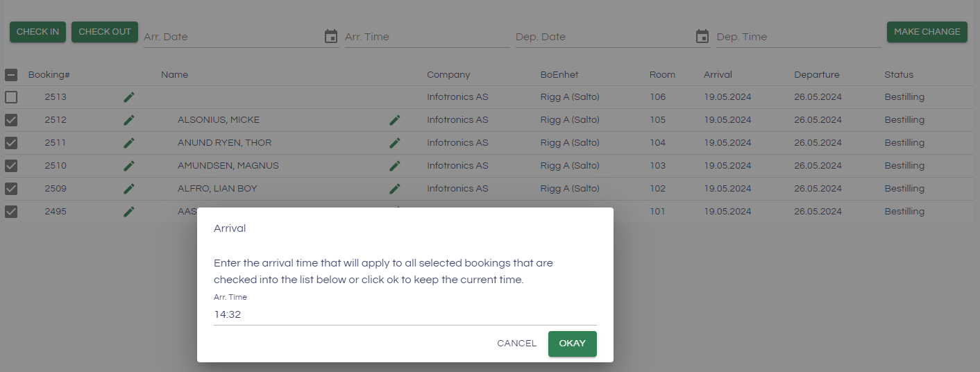Edit name pencil for ALSONIUS, MICKE
980x372 pixels.
395,120
